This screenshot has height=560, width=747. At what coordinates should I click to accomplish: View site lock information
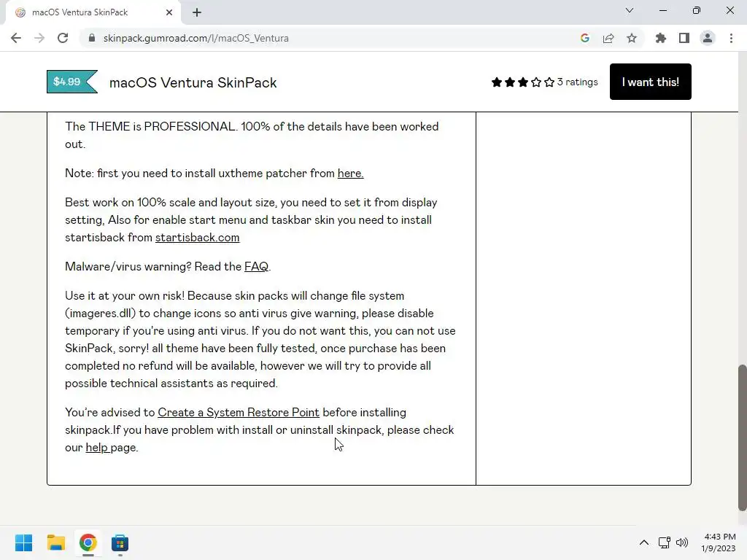pyautogui.click(x=92, y=38)
